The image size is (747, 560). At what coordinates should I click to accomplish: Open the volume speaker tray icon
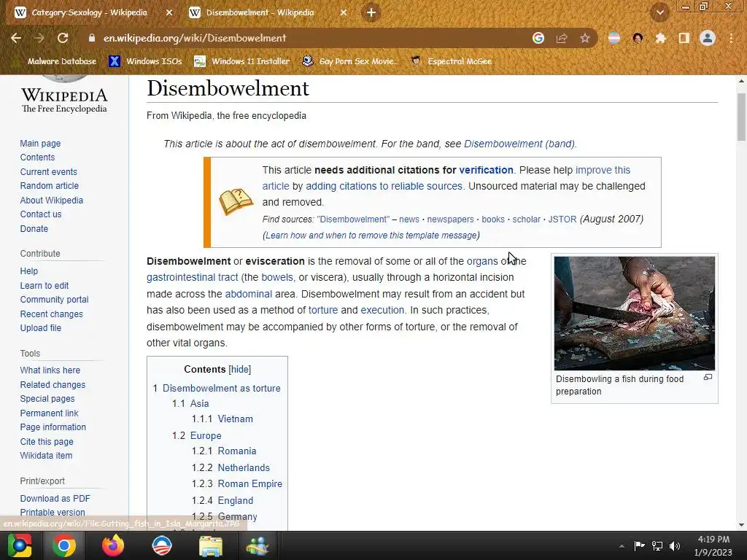click(675, 546)
